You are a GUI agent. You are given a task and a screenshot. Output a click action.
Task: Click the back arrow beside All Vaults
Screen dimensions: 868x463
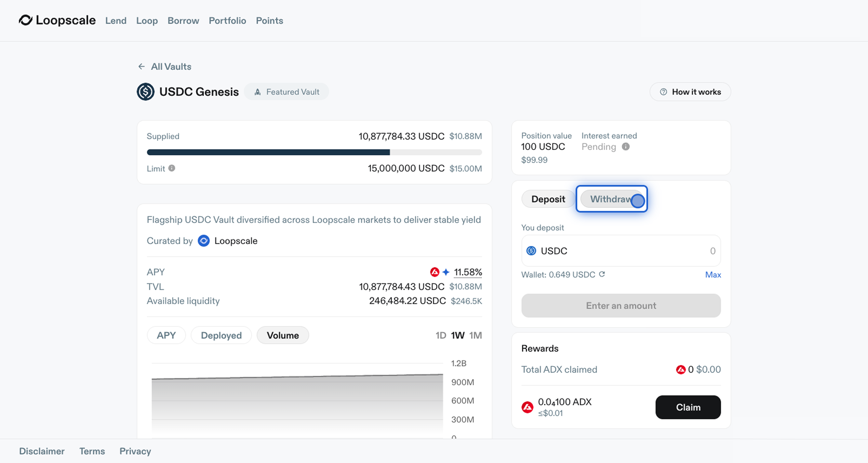click(141, 66)
